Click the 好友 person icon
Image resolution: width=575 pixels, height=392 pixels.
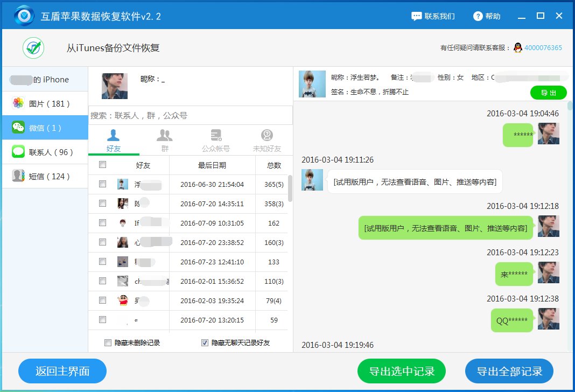113,135
